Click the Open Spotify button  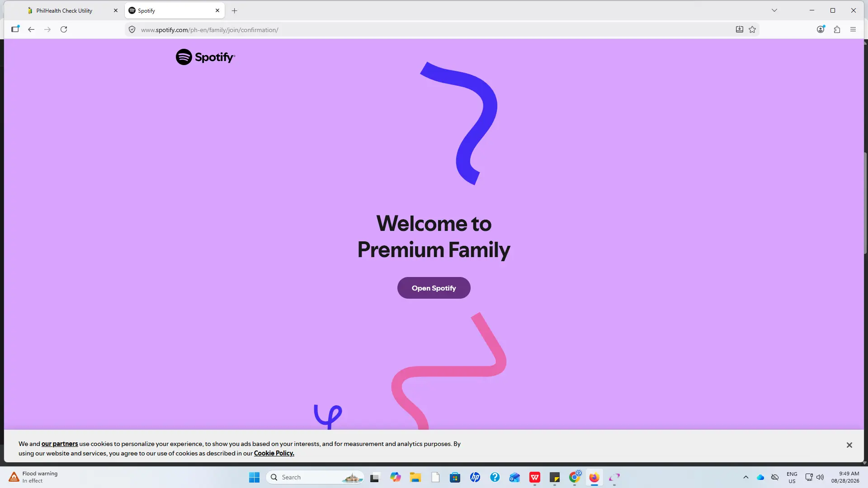tap(434, 288)
